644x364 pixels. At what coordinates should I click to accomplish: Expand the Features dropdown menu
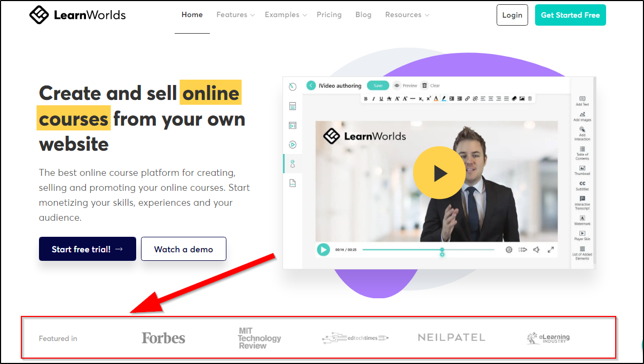click(235, 15)
